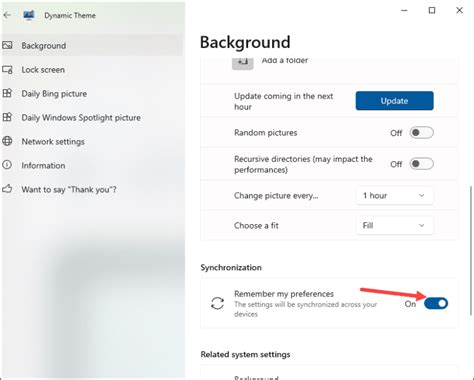Click the thumbs-up Thank you icon

7,189
